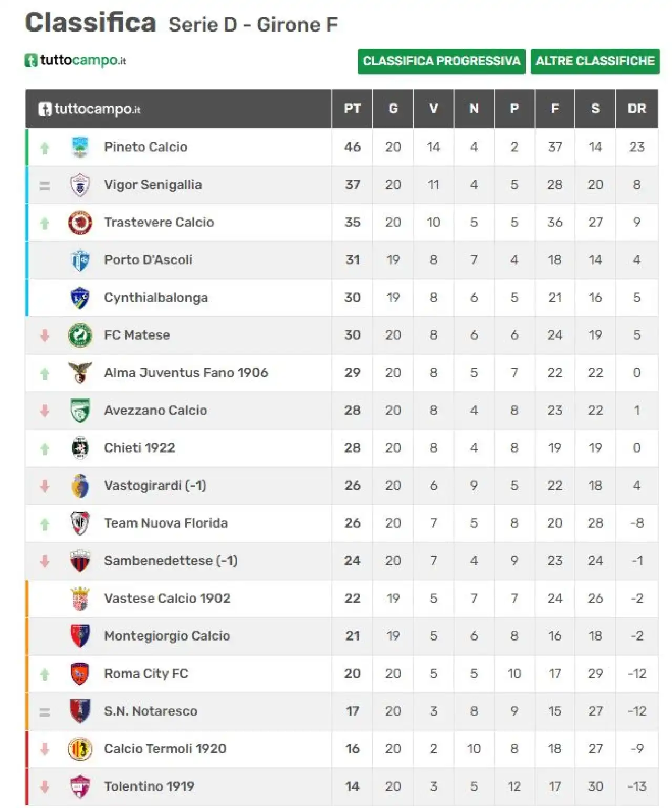Click the Pineto Calcio team crest
Screen dimensions: 672x808
[x=80, y=147]
